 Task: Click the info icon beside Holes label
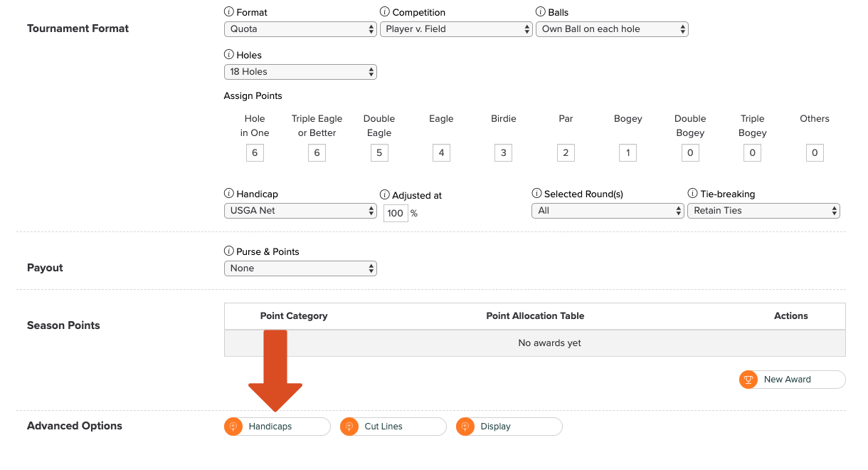pyautogui.click(x=228, y=55)
